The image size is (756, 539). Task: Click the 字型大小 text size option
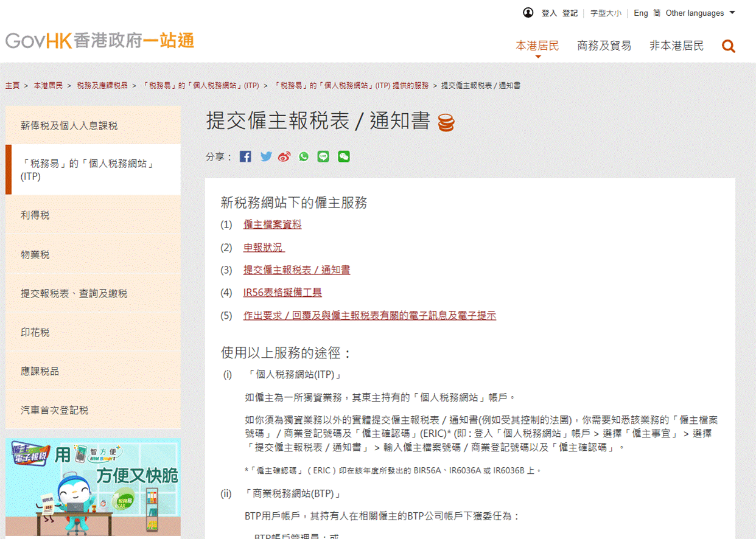(606, 13)
